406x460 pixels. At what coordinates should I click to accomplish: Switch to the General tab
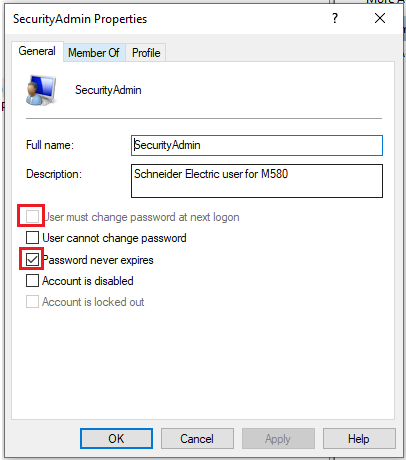click(37, 51)
